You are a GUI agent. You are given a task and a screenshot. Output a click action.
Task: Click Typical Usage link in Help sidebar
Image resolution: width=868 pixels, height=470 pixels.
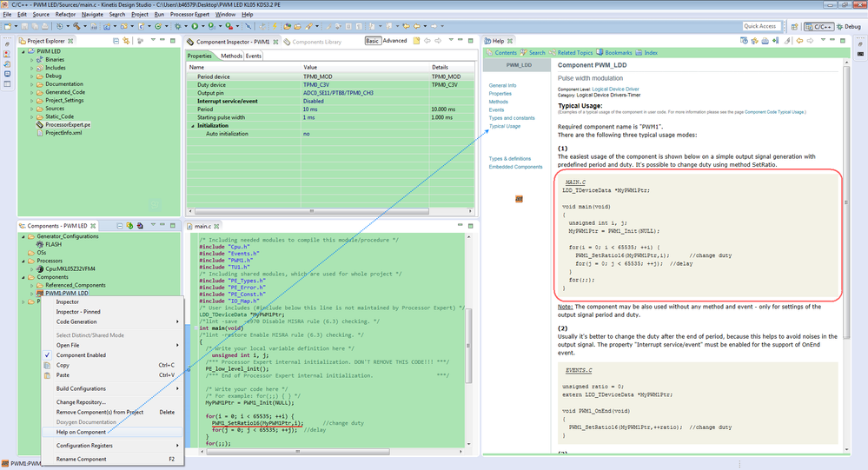pos(504,126)
